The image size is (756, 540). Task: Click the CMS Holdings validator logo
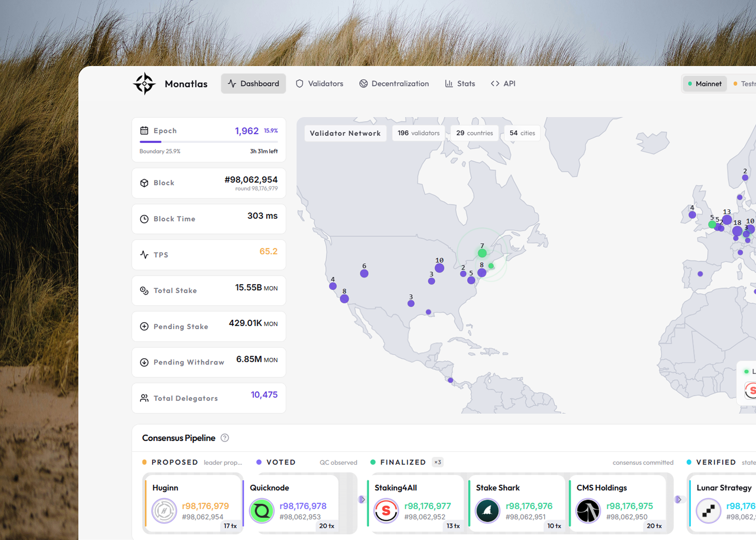click(x=588, y=510)
